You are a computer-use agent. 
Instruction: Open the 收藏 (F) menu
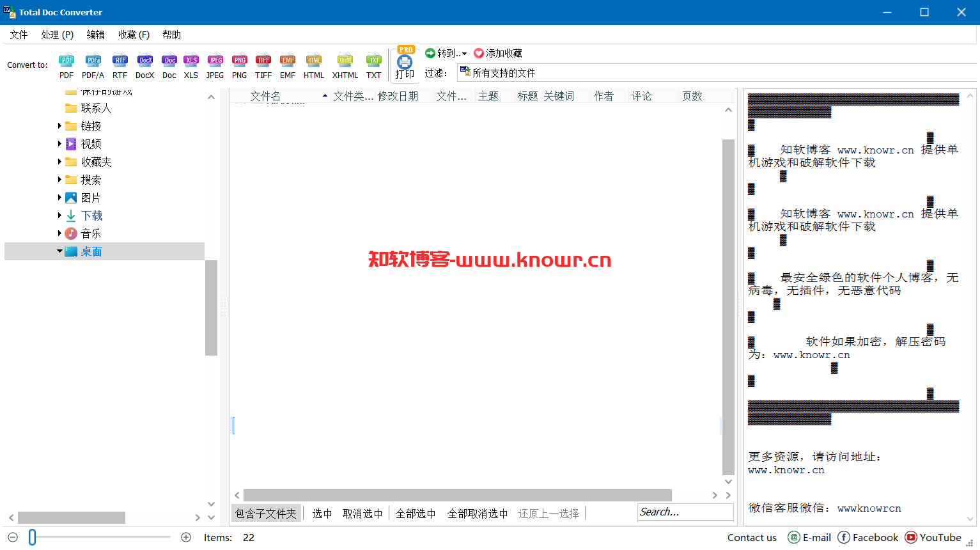(x=134, y=35)
